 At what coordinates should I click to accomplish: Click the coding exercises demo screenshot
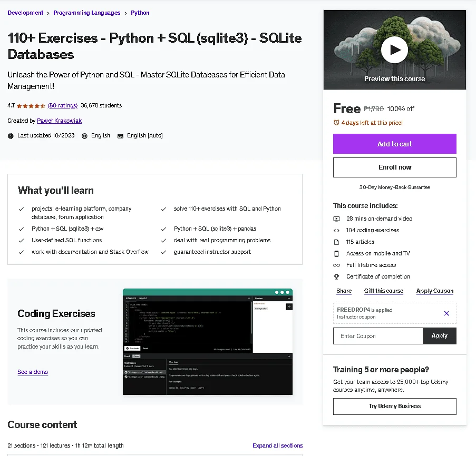208,342
